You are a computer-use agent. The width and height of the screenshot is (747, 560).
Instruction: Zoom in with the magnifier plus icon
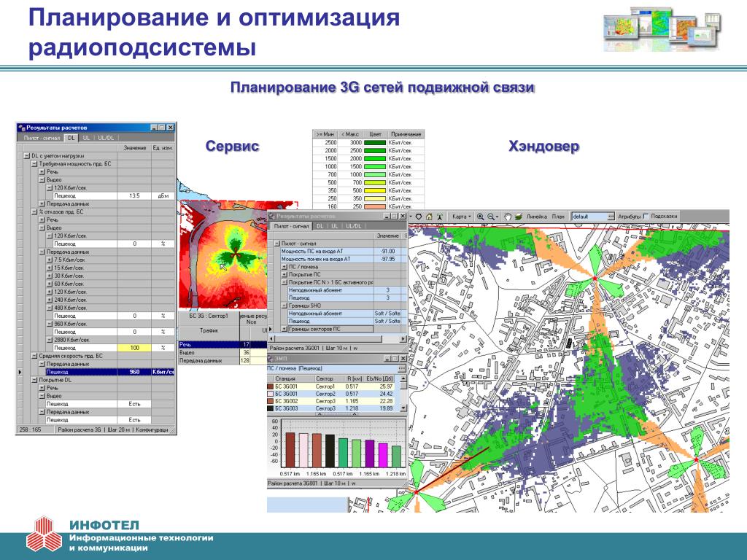point(480,217)
